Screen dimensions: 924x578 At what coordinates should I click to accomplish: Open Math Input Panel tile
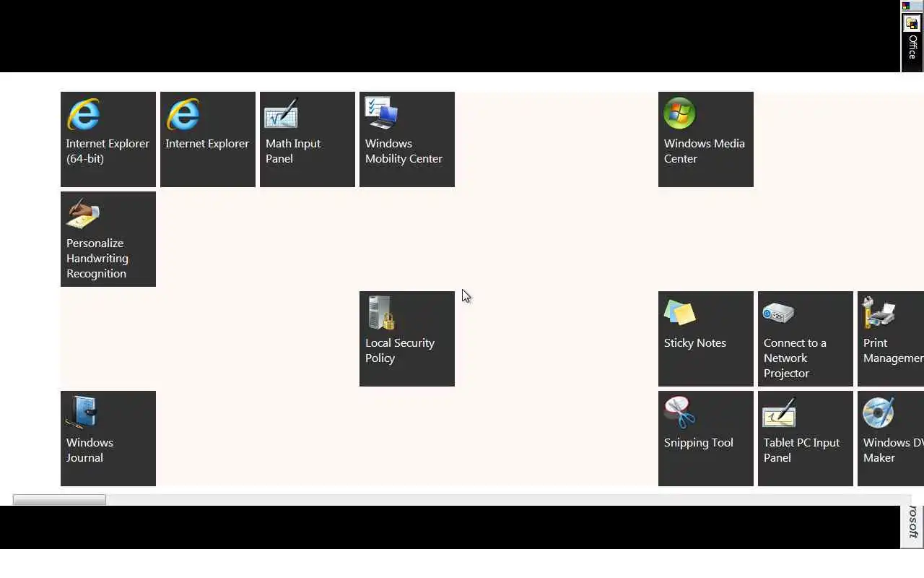(x=308, y=139)
